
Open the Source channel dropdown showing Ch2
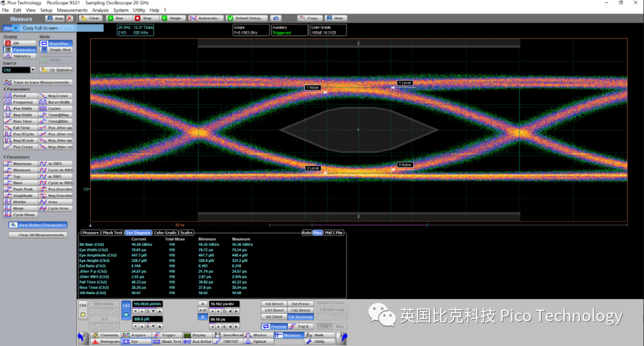click(33, 70)
